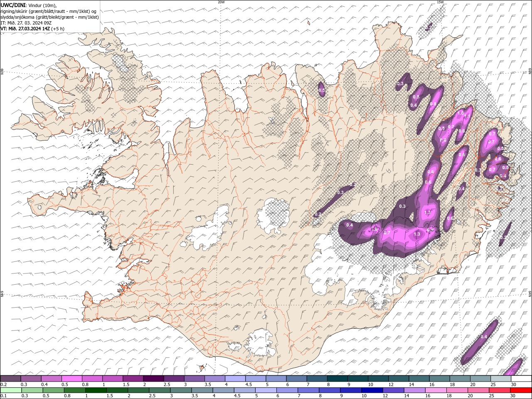
Task: Click the 2.5 label on the upper snow legend
Action: (167, 384)
